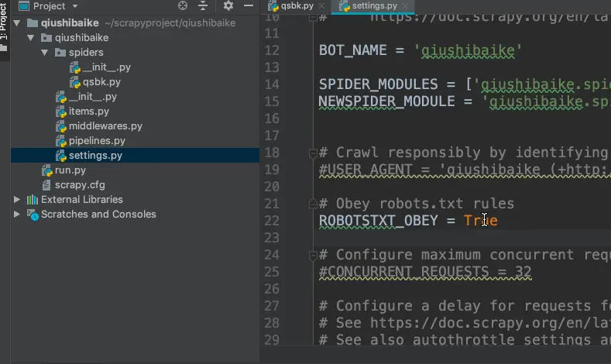Toggle the 1: Project side tool tab
Screen dimensions: 611x364
(4, 27)
